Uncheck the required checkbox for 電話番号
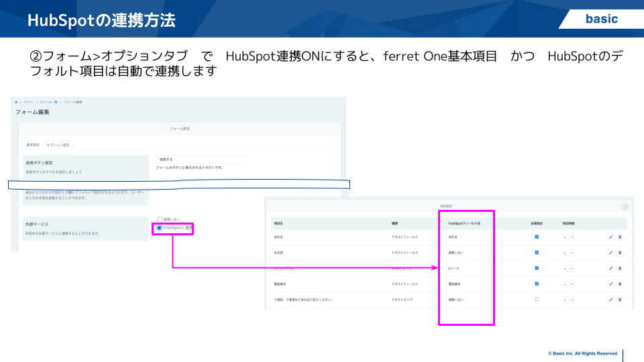The image size is (644, 362). [x=537, y=284]
